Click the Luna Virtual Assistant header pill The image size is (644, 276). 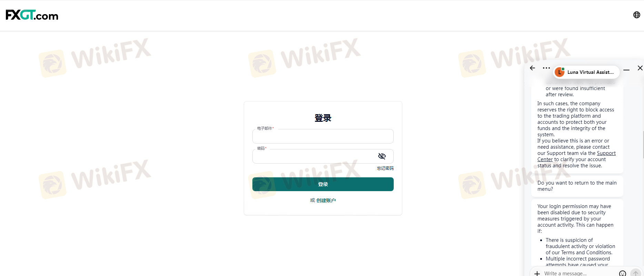[x=586, y=72]
